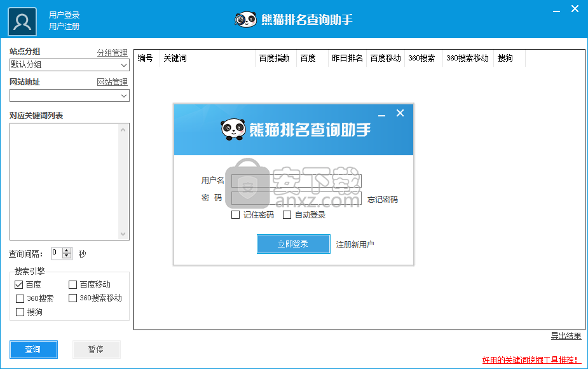Click the 立即登录 button
This screenshot has width=588, height=369.
point(293,244)
